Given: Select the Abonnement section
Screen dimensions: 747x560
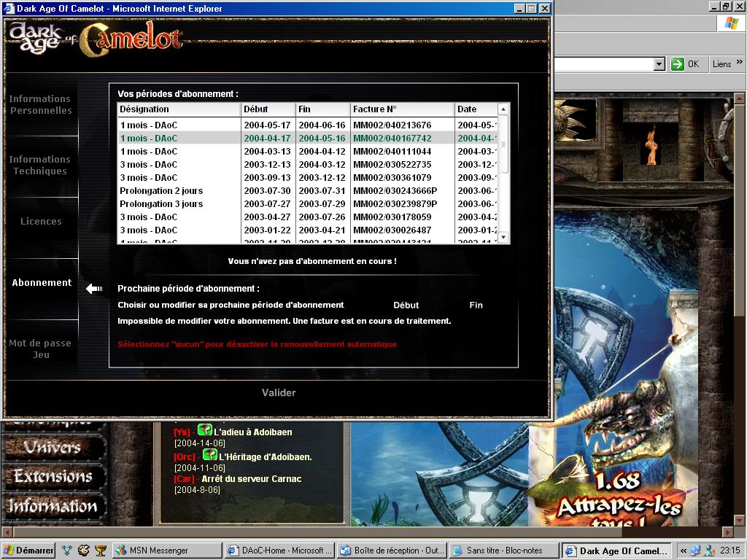Looking at the screenshot, I should pyautogui.click(x=42, y=282).
